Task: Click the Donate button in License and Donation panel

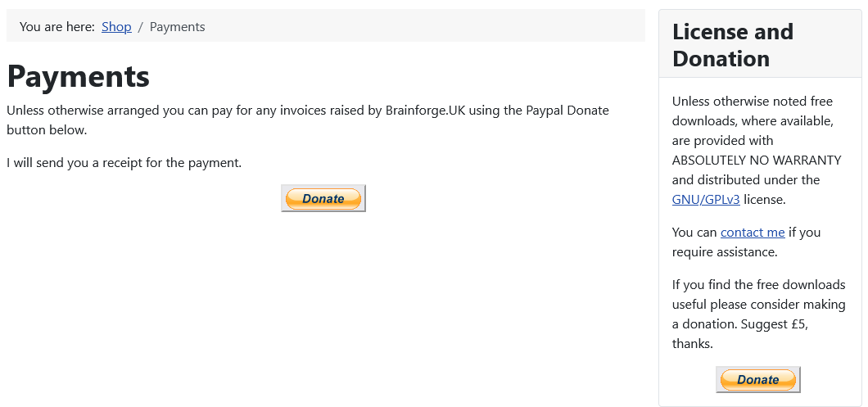Action: click(757, 379)
